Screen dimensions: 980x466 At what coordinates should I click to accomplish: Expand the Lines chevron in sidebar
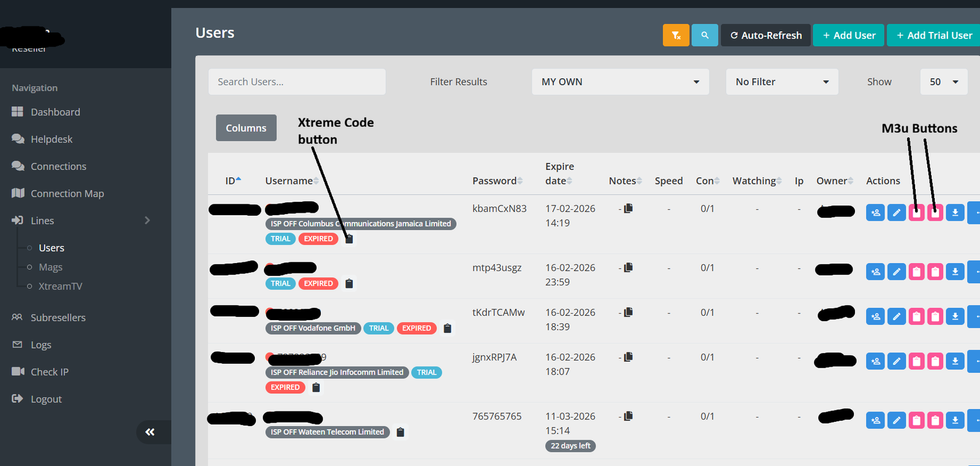point(147,220)
